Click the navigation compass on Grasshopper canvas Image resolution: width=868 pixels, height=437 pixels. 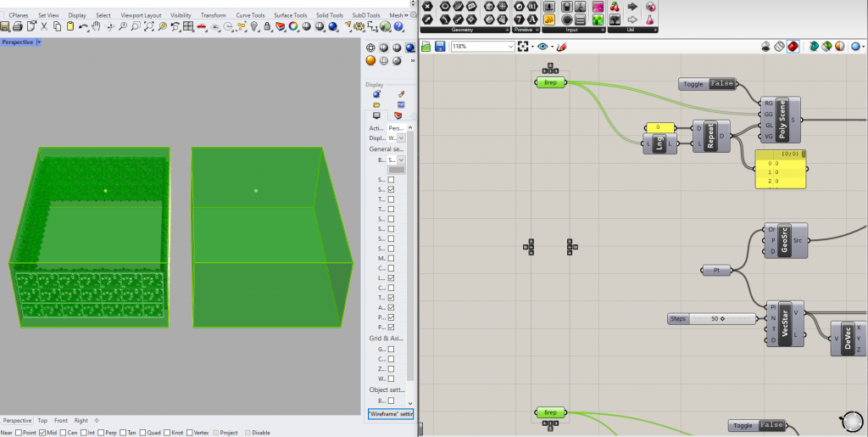point(852,422)
